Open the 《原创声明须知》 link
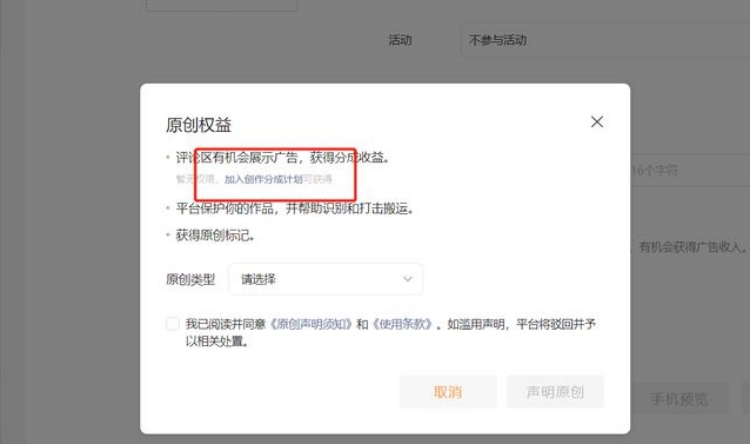The height and width of the screenshot is (444, 750). (311, 324)
